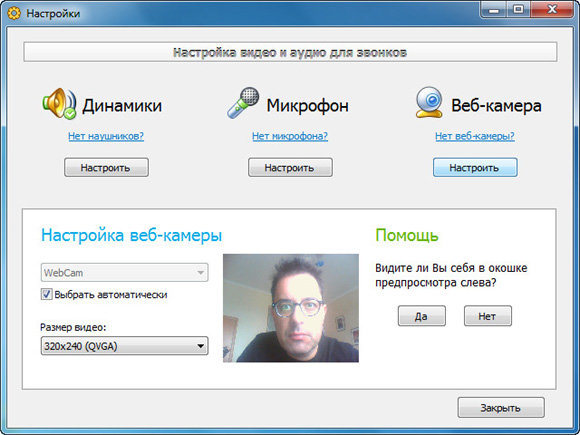The height and width of the screenshot is (435, 580).
Task: Click Настроить under Веб-камера
Action: click(475, 168)
